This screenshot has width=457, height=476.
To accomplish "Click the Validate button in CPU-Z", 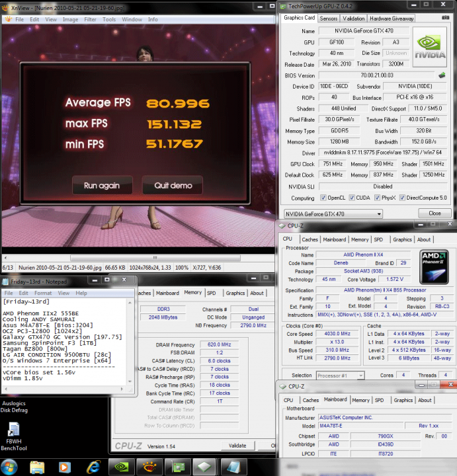I will (237, 446).
